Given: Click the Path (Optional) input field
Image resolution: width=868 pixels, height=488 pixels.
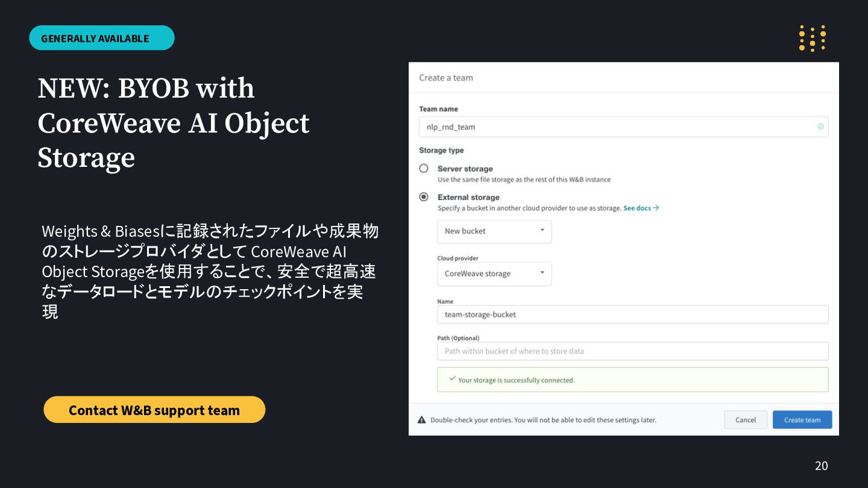Looking at the screenshot, I should point(632,351).
